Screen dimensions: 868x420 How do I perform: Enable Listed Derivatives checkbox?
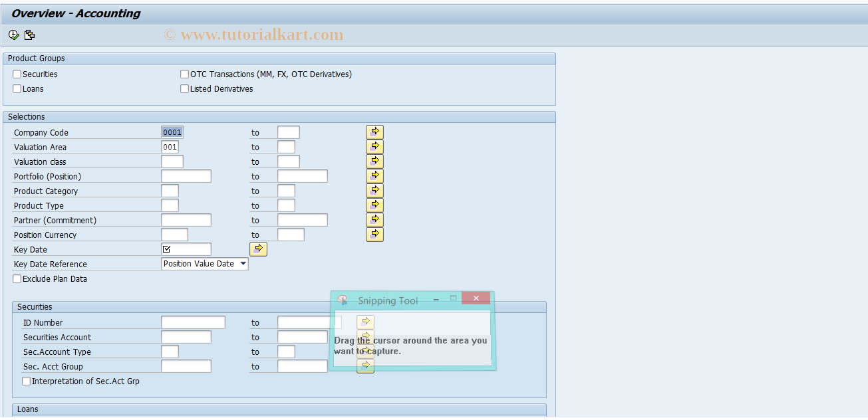[x=185, y=89]
